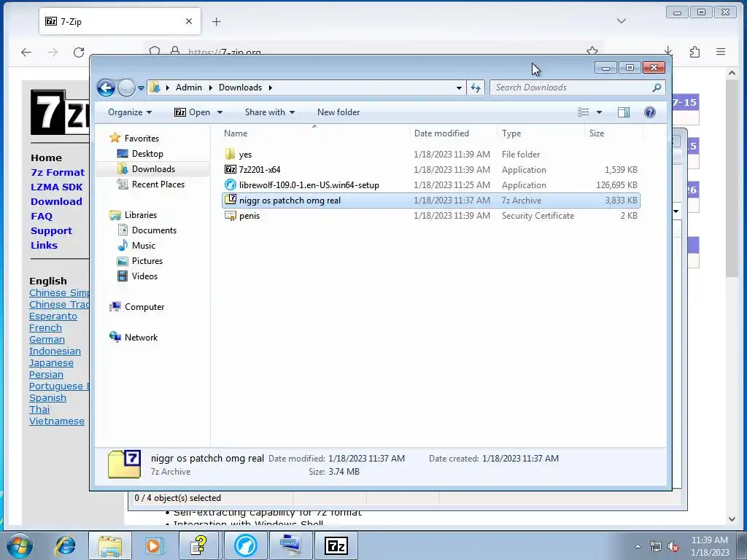Bookmark the page with the star icon
The image size is (747, 560).
[592, 50]
